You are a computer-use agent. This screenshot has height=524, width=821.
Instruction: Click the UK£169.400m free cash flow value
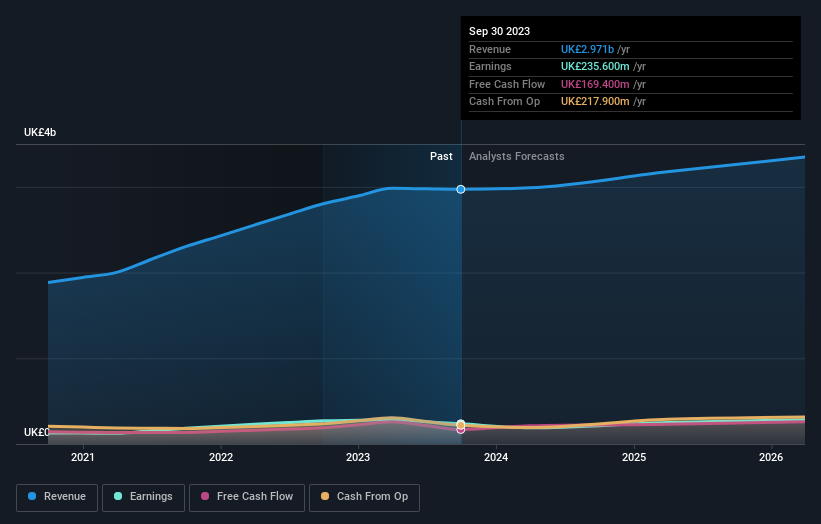(x=595, y=84)
